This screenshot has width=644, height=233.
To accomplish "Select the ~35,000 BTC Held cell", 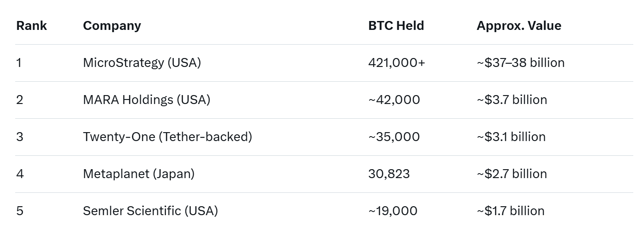I will click(394, 137).
